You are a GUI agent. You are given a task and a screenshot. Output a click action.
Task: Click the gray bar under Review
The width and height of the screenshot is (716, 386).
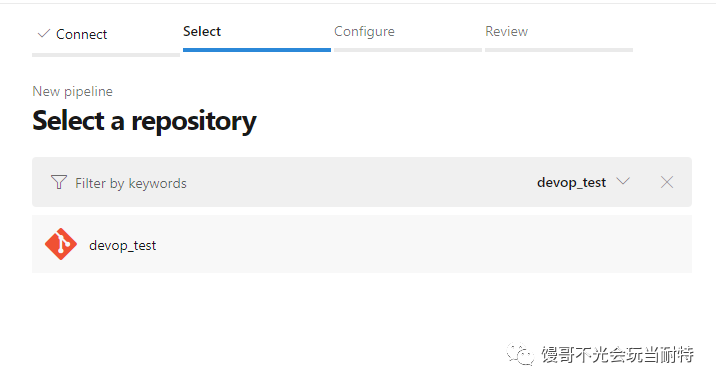[x=559, y=50]
